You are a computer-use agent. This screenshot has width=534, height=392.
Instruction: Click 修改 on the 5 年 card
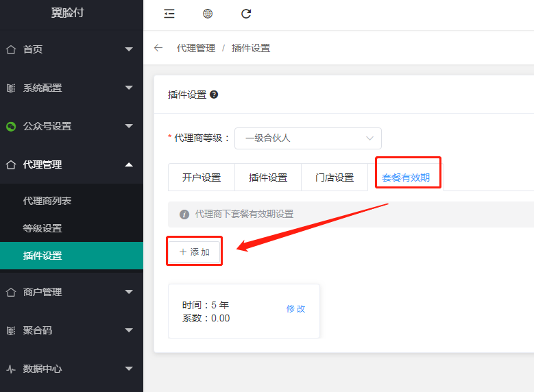(x=295, y=309)
